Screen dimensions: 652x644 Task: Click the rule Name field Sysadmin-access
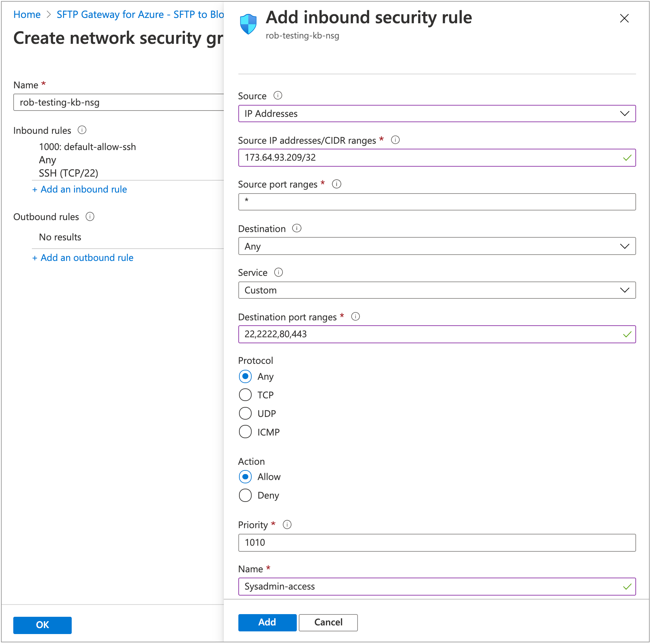click(437, 587)
